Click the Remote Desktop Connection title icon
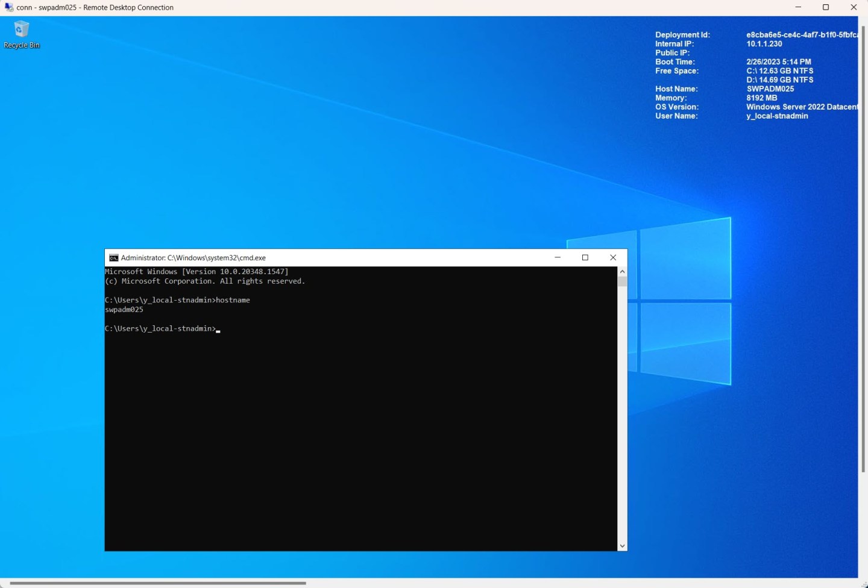Screen dimensions: 868x588 (x=8, y=7)
